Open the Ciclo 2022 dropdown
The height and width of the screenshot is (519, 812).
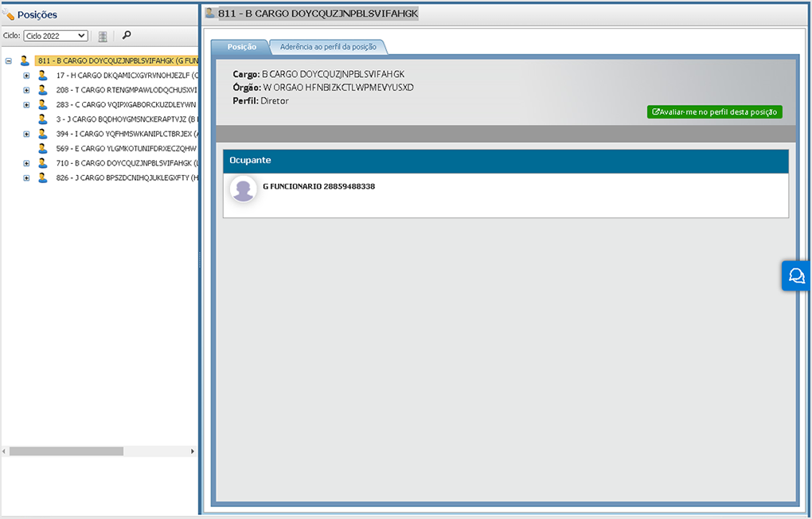(x=55, y=36)
